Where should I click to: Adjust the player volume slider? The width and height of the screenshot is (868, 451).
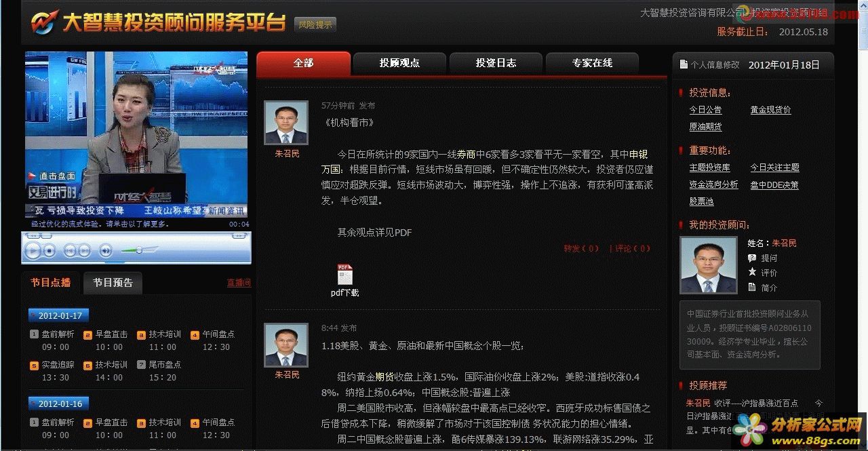(140, 250)
